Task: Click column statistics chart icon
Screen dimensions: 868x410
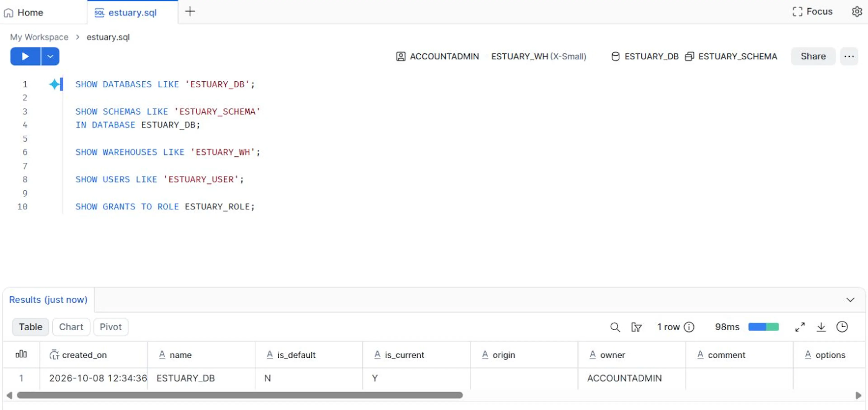Action: coord(21,354)
